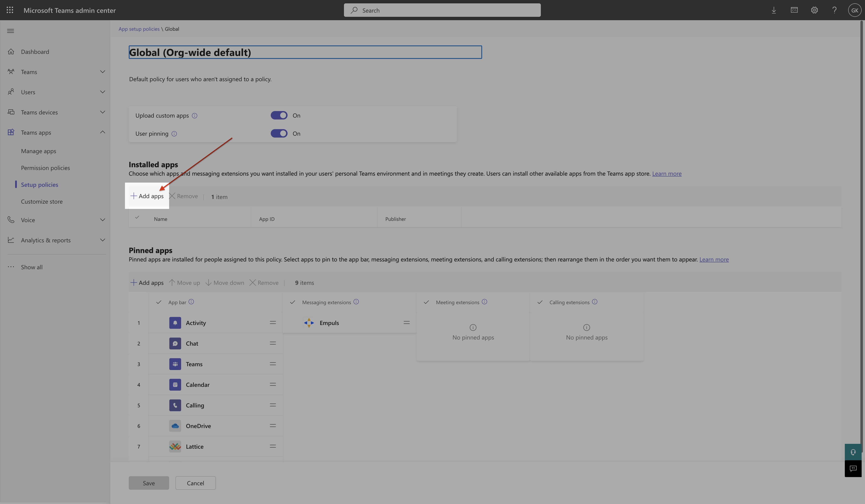Open the Cloud Shell icon in the header
The height and width of the screenshot is (504, 865).
(794, 10)
